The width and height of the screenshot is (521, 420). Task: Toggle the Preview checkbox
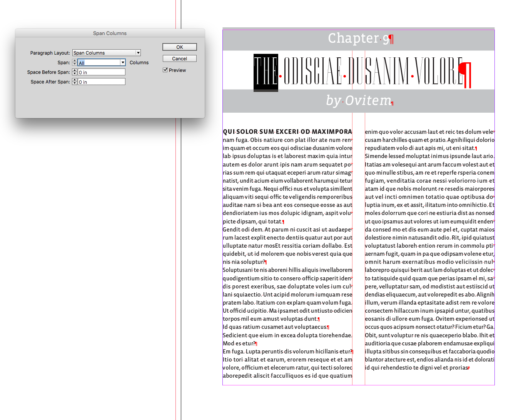(x=165, y=70)
